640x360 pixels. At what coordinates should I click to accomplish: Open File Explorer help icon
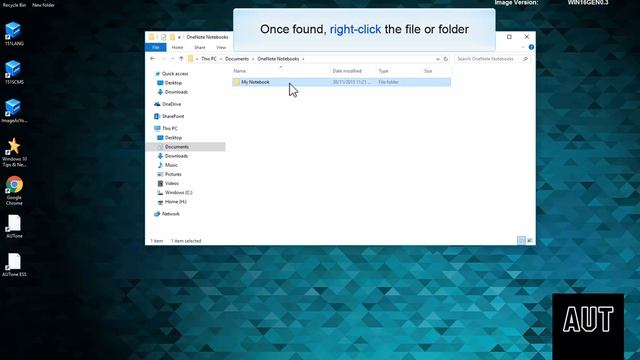click(531, 47)
